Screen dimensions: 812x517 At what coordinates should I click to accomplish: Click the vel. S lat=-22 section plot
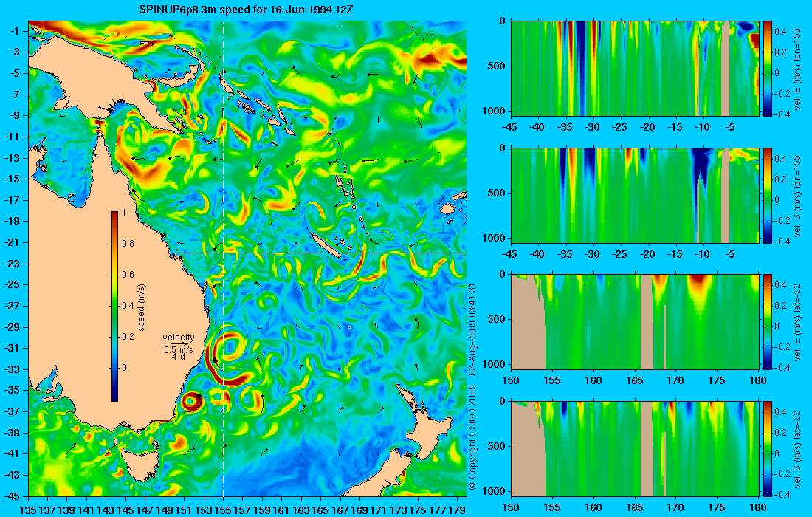coord(635,448)
